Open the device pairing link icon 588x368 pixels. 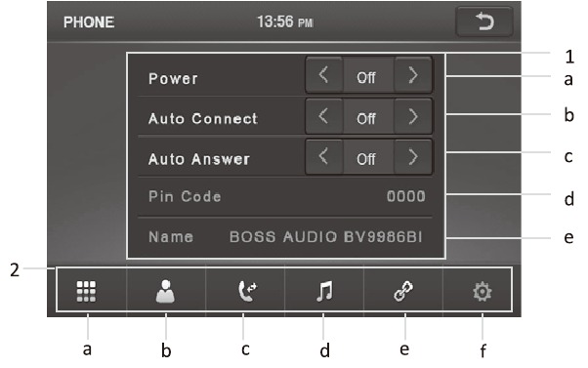point(403,291)
